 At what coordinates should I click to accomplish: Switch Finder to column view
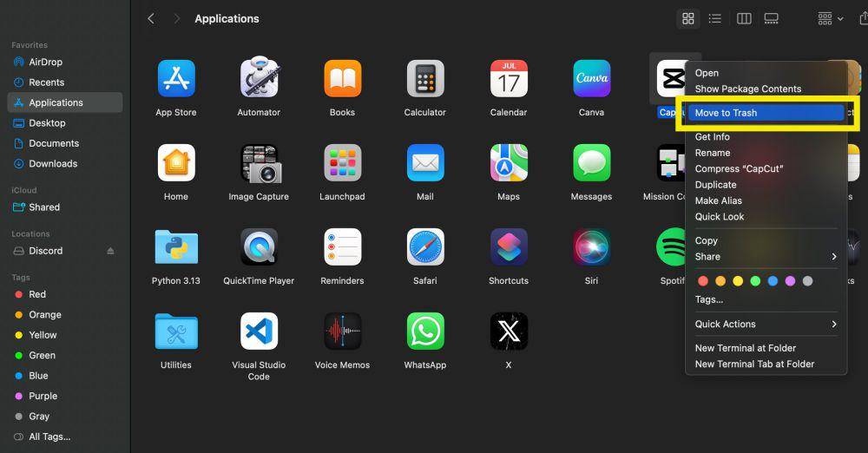coord(744,19)
